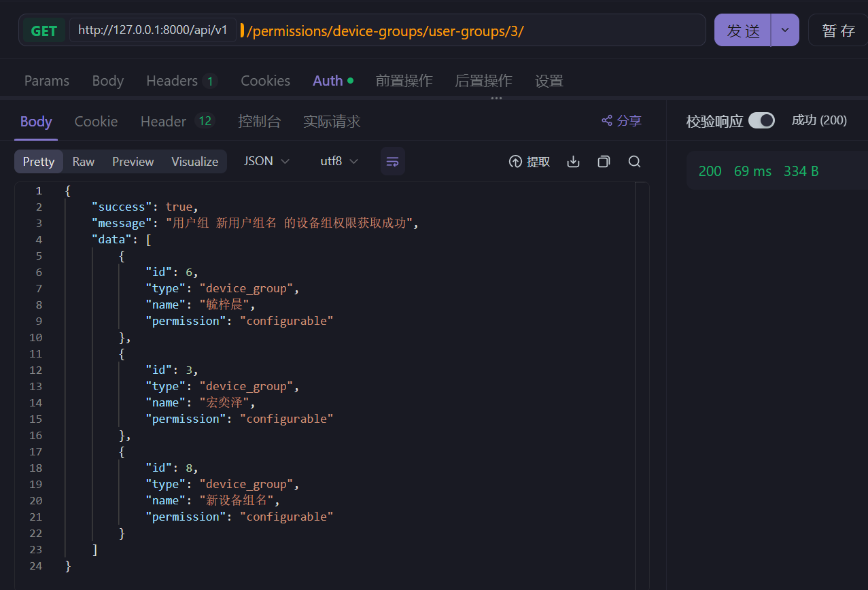This screenshot has height=590, width=868.
Task: Expand the arrow beside 发送
Action: (785, 30)
